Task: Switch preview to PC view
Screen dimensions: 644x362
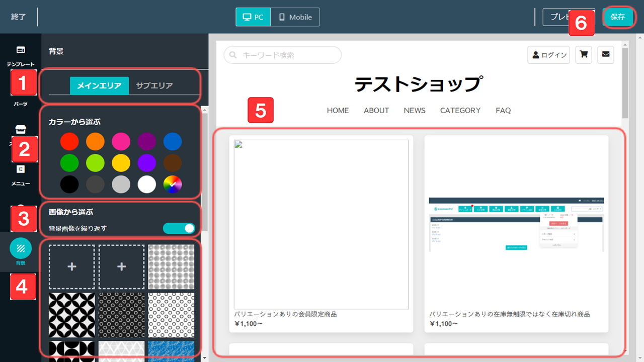Action: tap(253, 17)
